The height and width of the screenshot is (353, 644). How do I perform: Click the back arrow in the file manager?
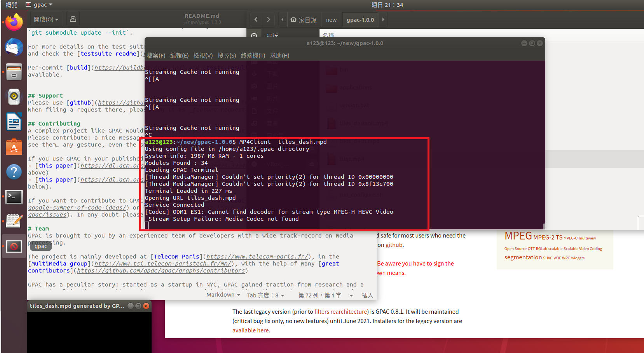click(x=256, y=19)
